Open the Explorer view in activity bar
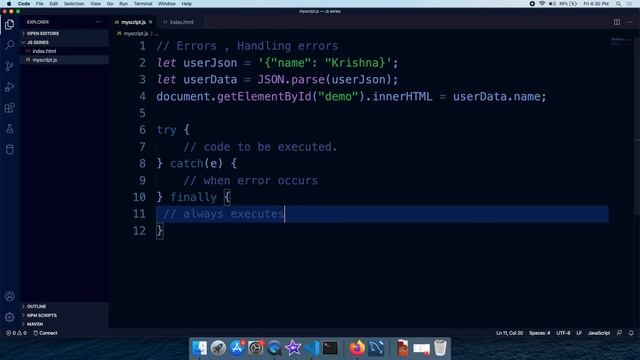This screenshot has width=640, height=360. tap(9, 24)
